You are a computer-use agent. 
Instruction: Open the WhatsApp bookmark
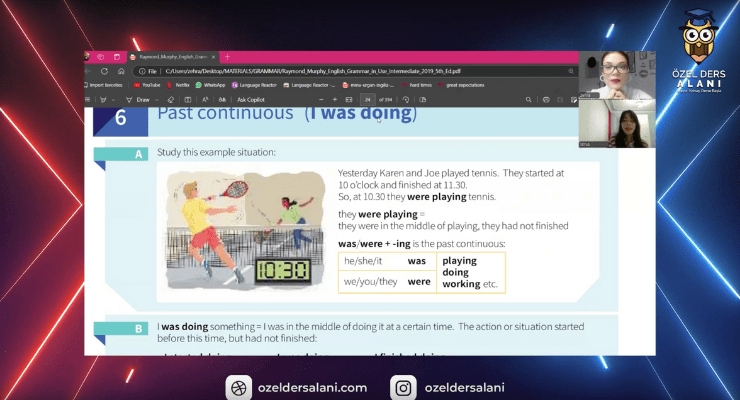click(212, 85)
